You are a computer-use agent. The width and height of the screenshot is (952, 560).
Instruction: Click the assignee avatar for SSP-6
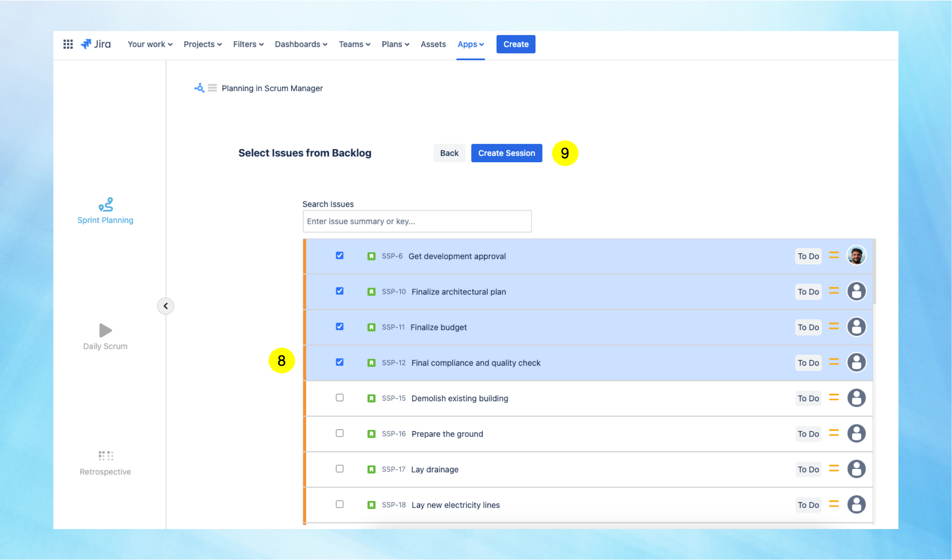point(856,256)
